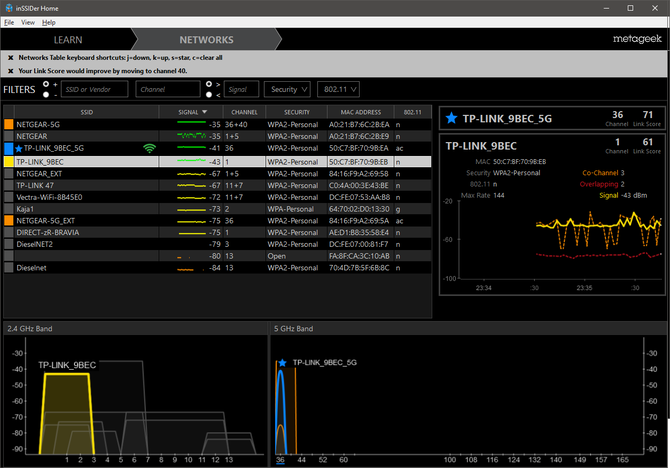670x468 pixels.
Task: Select the Open network on channel 13
Action: coord(217,256)
